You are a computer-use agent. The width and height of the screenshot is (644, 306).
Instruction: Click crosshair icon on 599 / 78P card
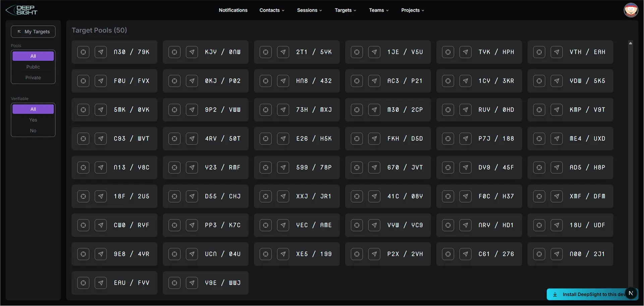pos(266,167)
